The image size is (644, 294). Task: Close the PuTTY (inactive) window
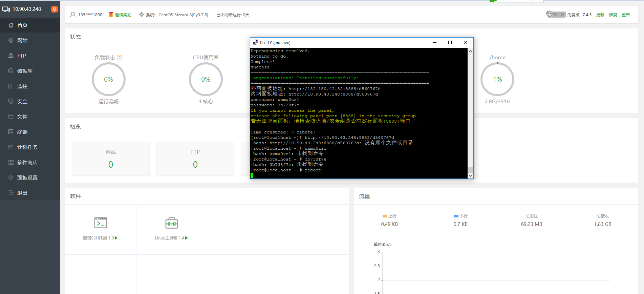tap(466, 42)
